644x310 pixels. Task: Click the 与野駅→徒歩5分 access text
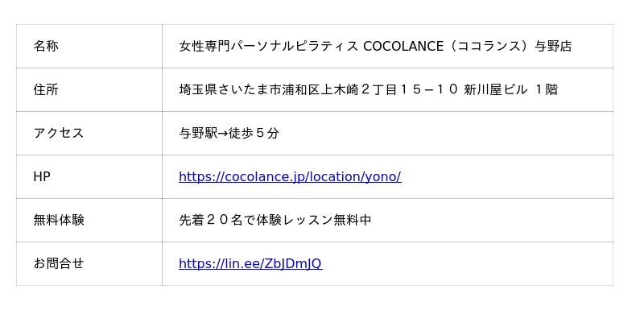click(229, 134)
